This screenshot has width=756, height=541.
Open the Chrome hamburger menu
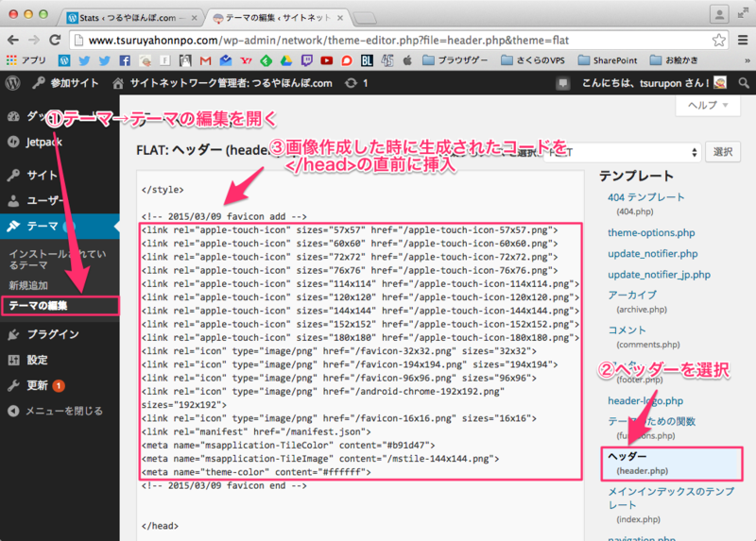point(743,40)
